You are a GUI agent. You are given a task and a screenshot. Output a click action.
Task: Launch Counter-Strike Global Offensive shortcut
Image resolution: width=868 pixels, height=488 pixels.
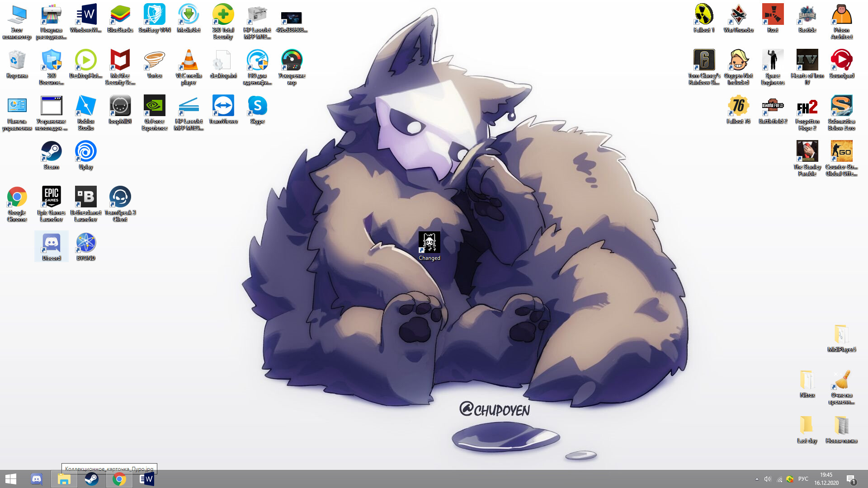(841, 158)
